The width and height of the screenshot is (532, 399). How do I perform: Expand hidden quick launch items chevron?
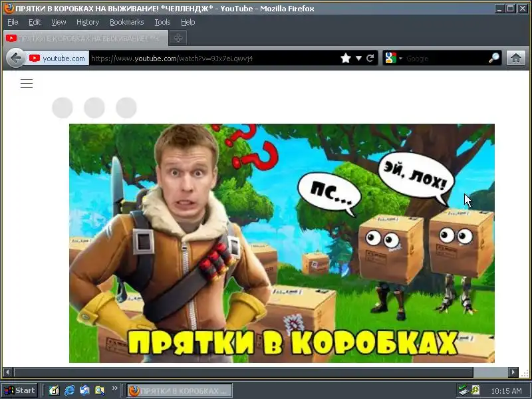pos(114,388)
